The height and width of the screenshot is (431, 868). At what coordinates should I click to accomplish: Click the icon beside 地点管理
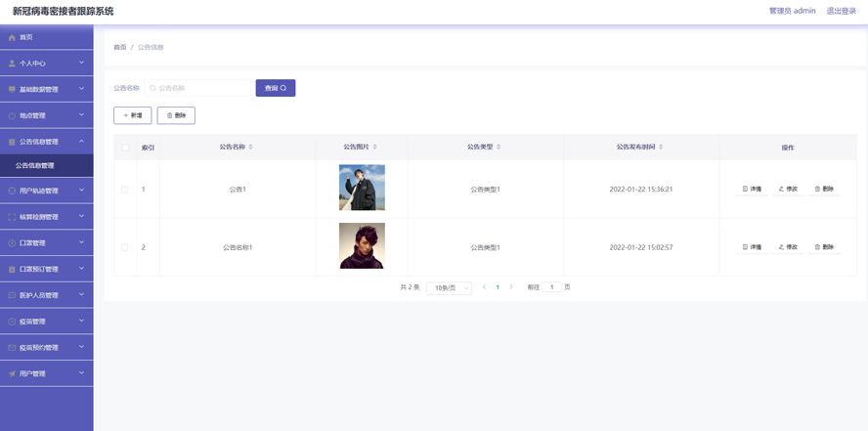[12, 115]
